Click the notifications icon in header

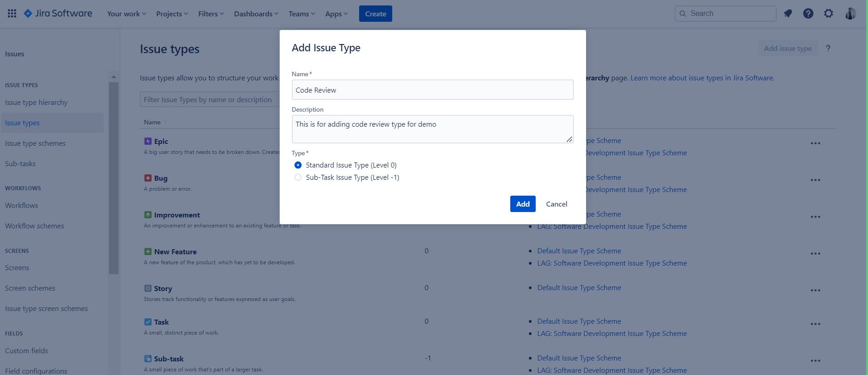[788, 14]
